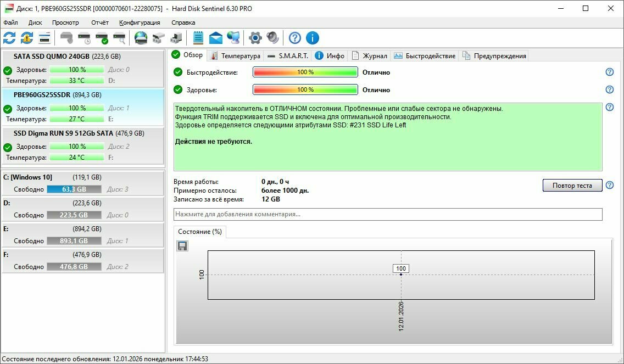Viewport: 624px width, 364px height.
Task: Click the disk with magnifier toolbar icon
Action: (x=119, y=38)
